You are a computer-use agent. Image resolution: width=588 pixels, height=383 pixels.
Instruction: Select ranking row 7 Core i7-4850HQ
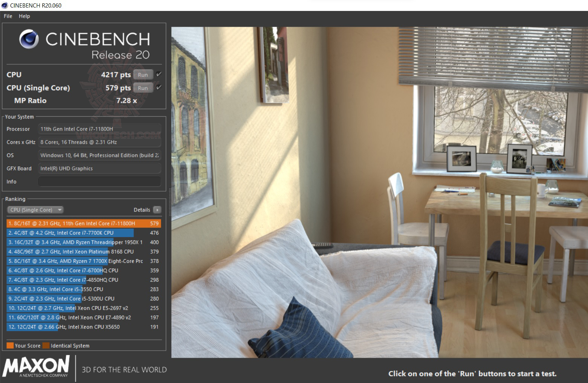pyautogui.click(x=84, y=280)
